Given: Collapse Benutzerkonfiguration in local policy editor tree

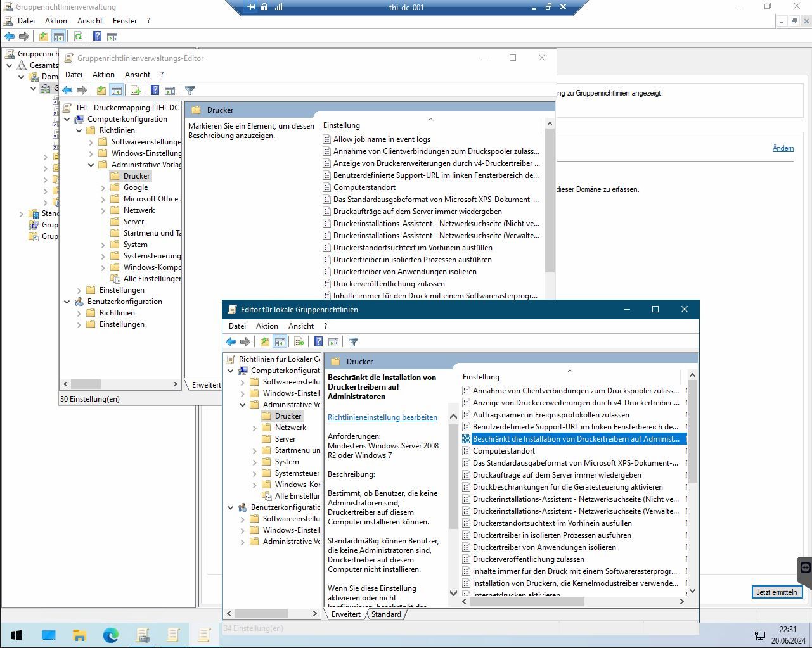Looking at the screenshot, I should click(x=231, y=507).
